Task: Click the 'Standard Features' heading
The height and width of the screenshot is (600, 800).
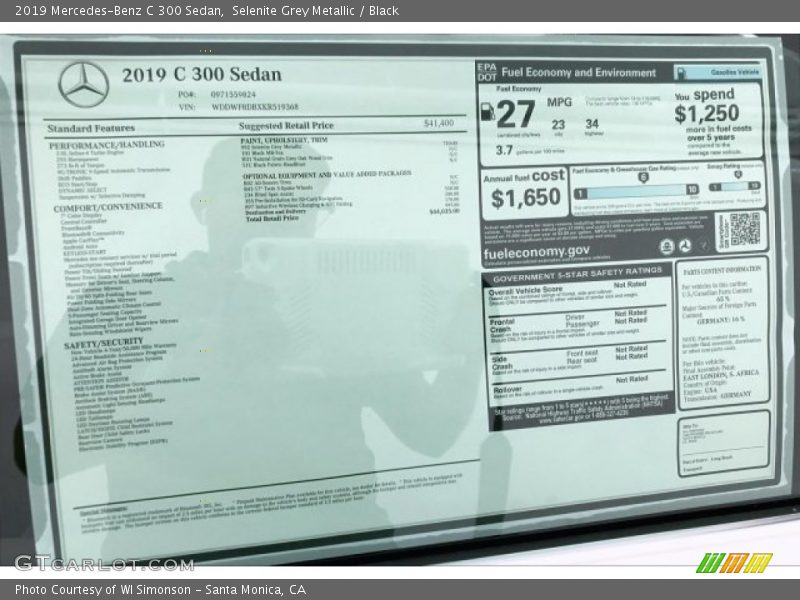Action: pos(91,129)
